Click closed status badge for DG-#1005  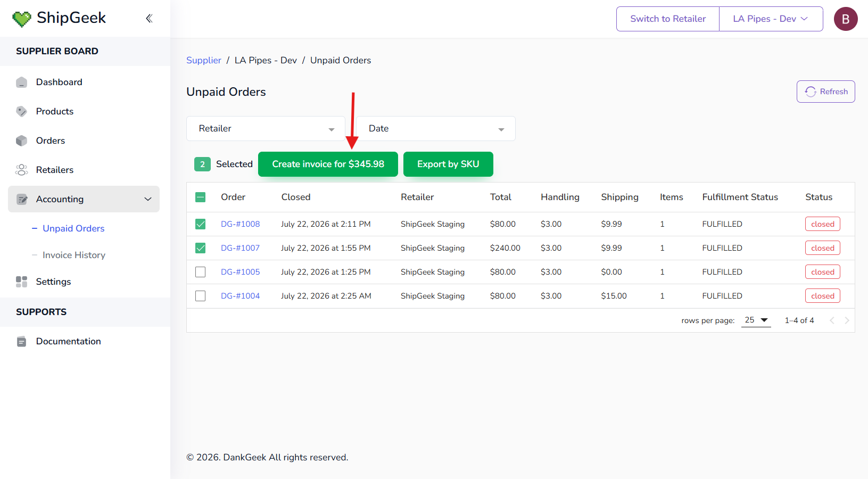pyautogui.click(x=823, y=272)
